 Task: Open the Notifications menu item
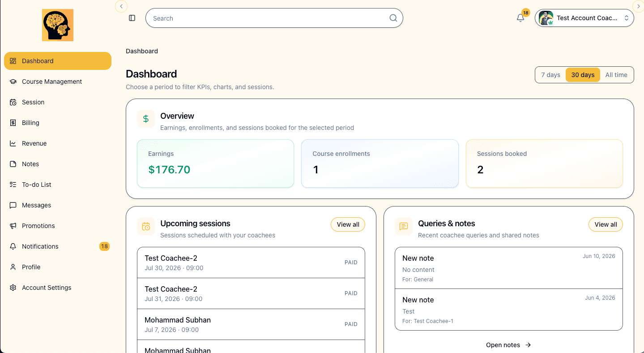click(x=58, y=246)
